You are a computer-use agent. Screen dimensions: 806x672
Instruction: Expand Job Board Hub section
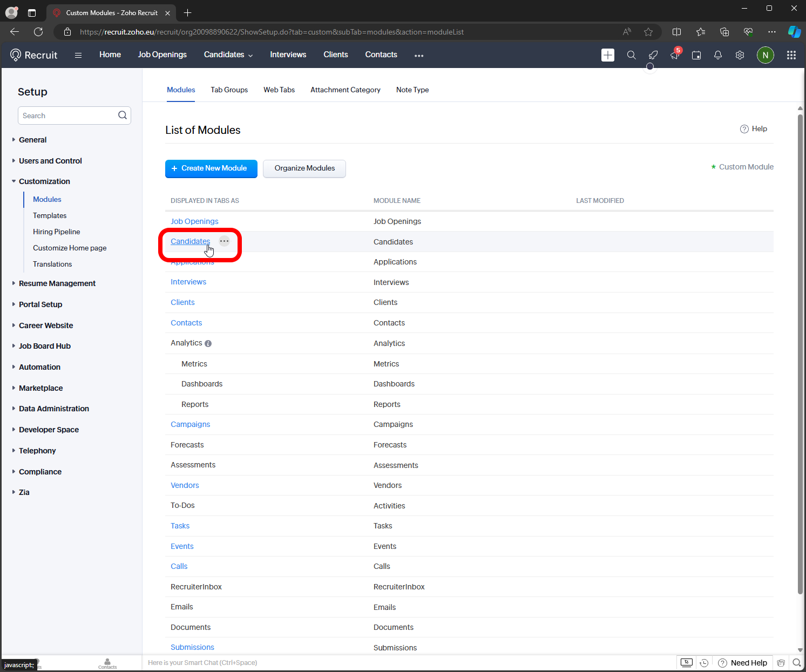[x=44, y=346]
